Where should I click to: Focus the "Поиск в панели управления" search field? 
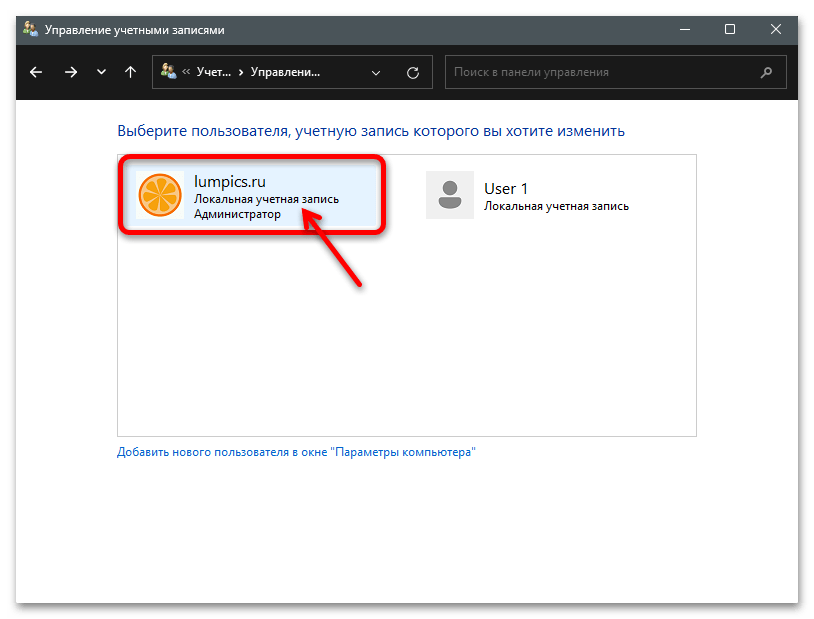600,72
